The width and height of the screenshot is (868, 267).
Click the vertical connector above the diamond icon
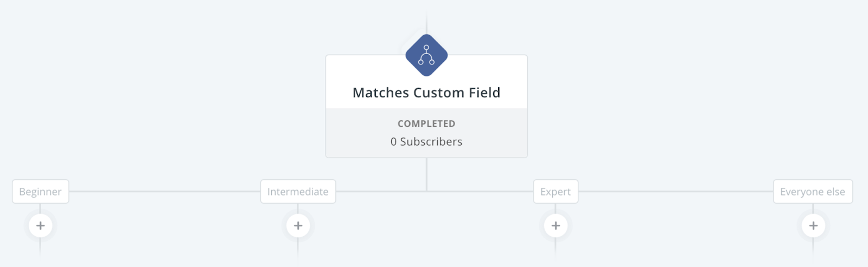point(426,22)
